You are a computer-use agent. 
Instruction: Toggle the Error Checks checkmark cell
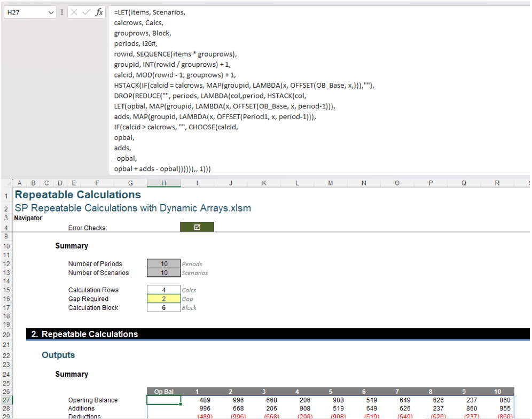pyautogui.click(x=197, y=228)
